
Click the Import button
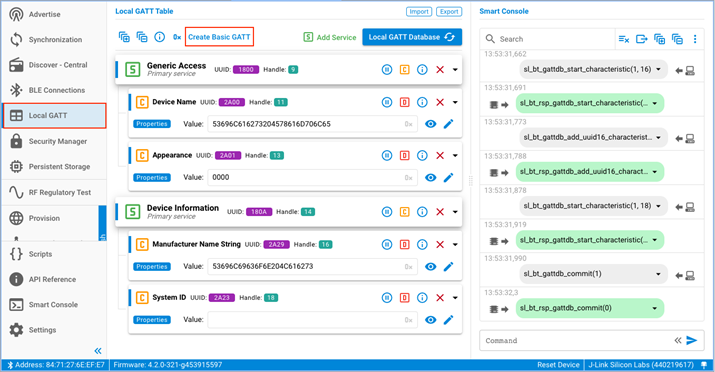coord(419,11)
